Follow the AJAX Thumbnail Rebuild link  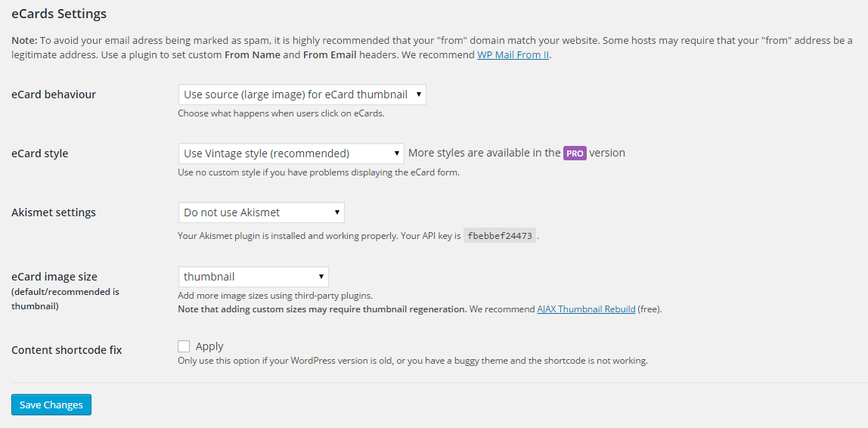coord(586,309)
